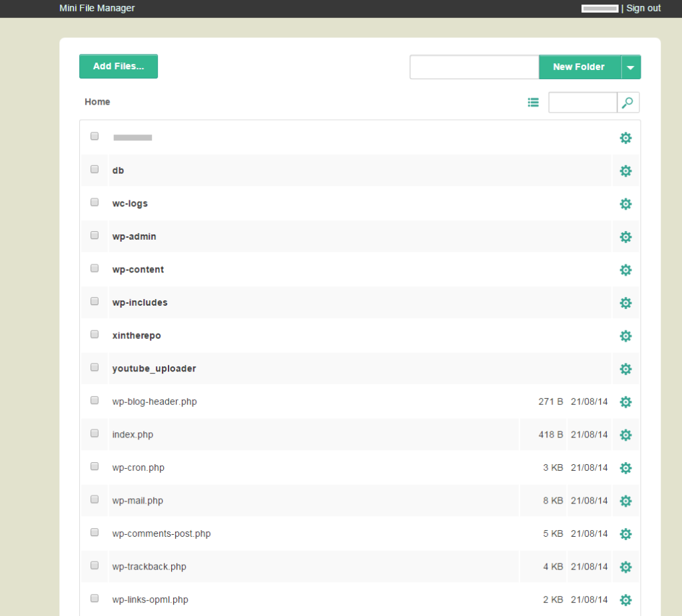Go to the Home breadcrumb
The image size is (682, 616).
click(x=97, y=102)
